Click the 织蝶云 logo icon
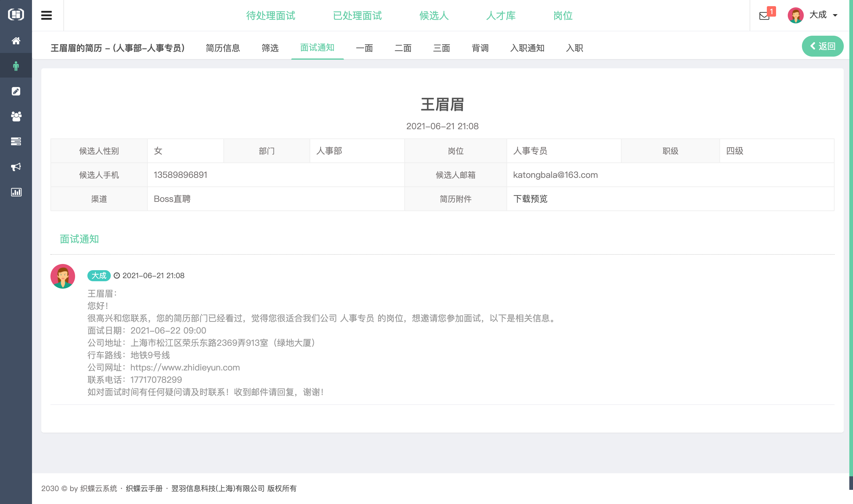 pos(16,14)
